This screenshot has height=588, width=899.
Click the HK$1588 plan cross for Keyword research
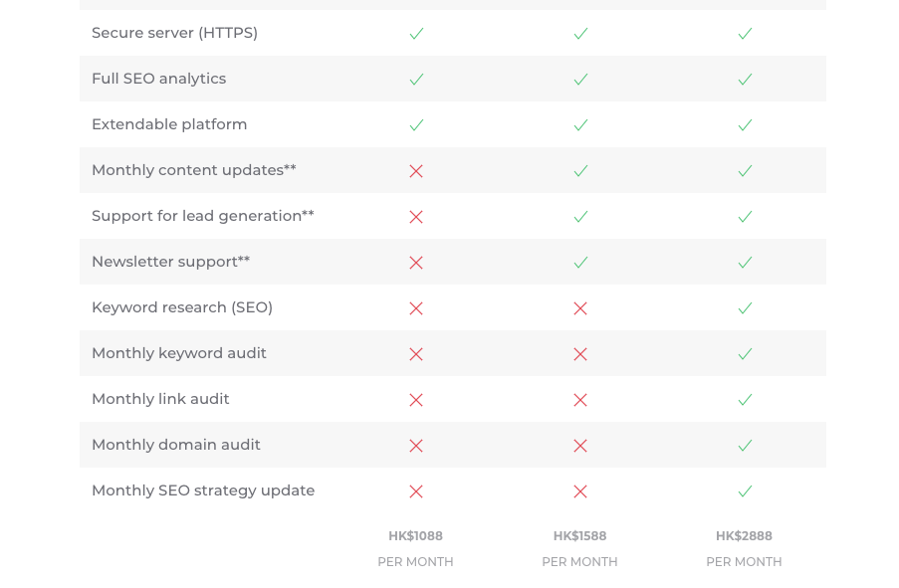(580, 308)
